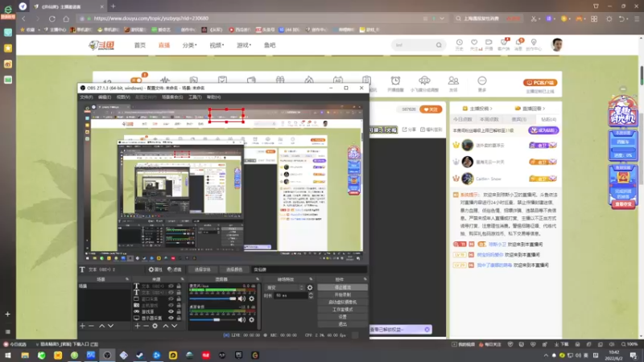Image resolution: width=644 pixels, height=362 pixels.
Task: Add a new source in OBS
Action: 137,326
